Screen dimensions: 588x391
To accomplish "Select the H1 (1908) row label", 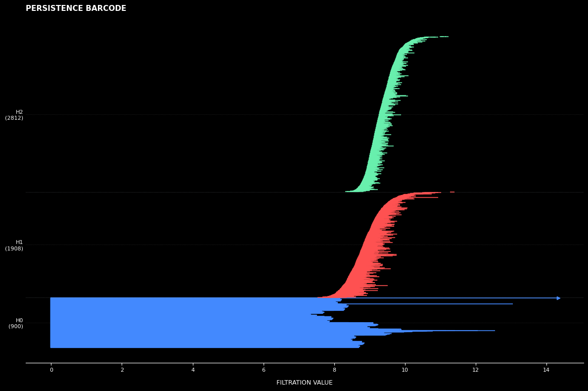I will coord(14,245).
